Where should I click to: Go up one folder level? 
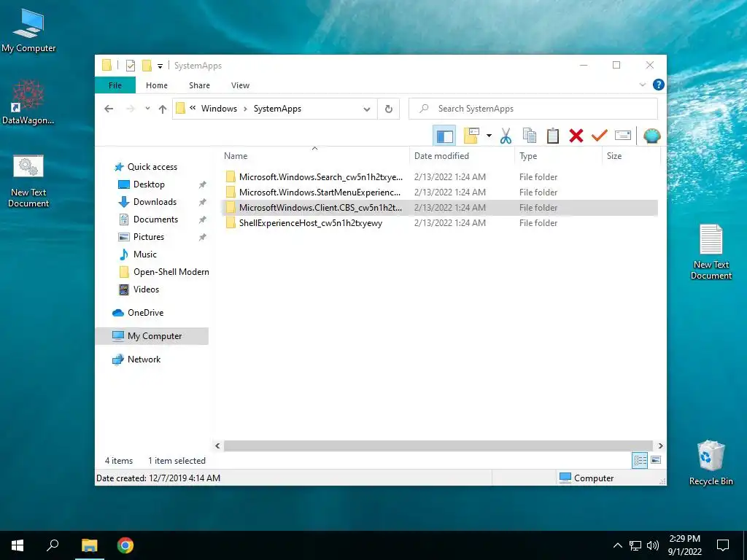163,109
